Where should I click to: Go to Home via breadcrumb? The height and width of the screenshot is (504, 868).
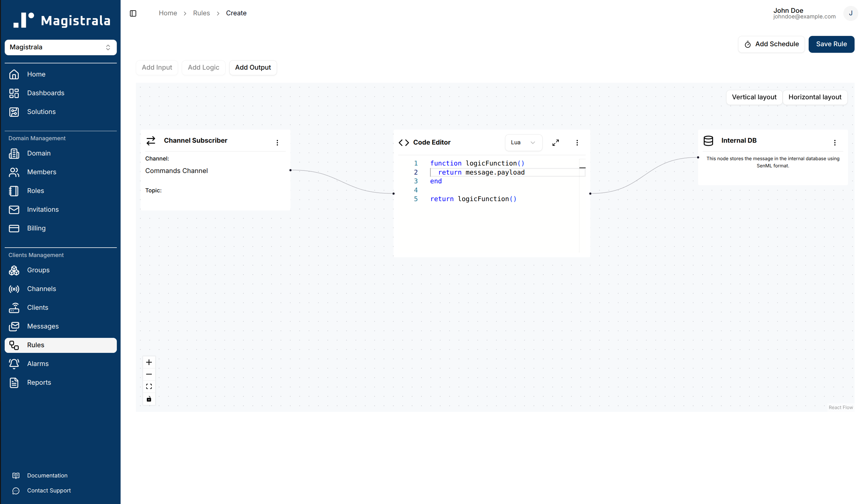168,13
